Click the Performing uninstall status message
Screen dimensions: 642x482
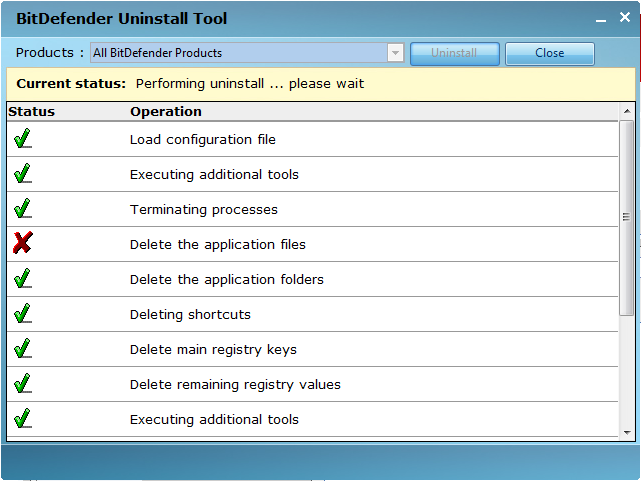point(250,84)
